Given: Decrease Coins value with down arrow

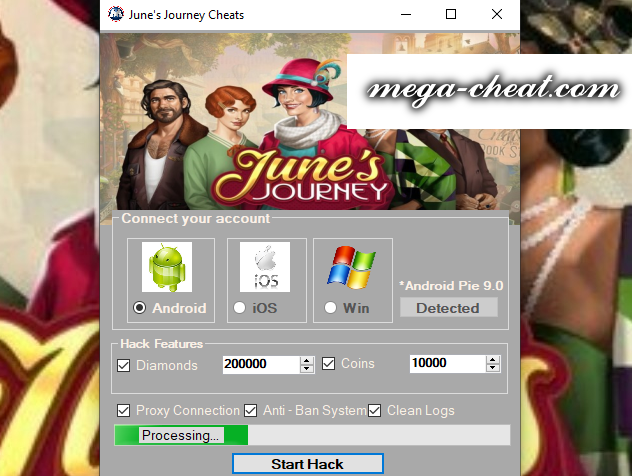Looking at the screenshot, I should pyautogui.click(x=493, y=368).
